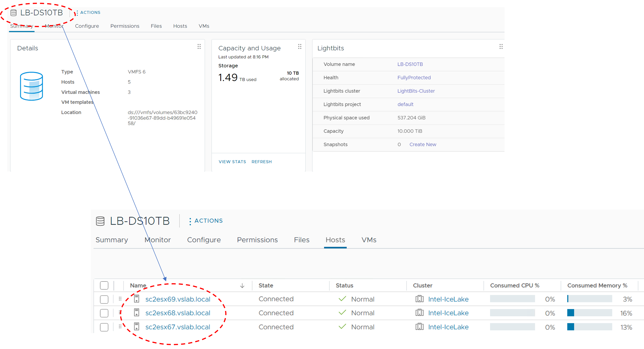644x349 pixels.
Task: Click the VIEW STATS button
Action: pyautogui.click(x=232, y=162)
